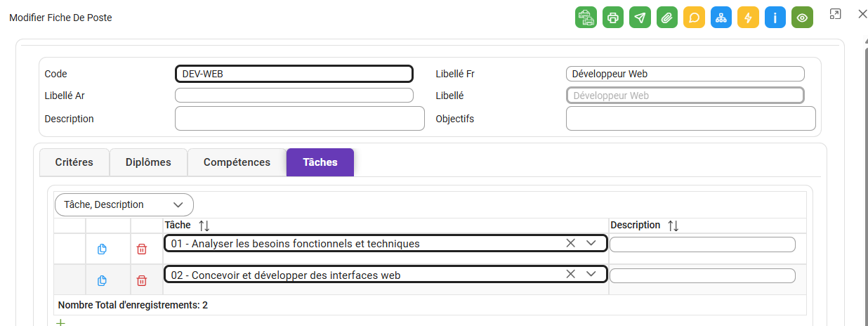
Task: Switch to the Compétences tab
Action: (237, 162)
